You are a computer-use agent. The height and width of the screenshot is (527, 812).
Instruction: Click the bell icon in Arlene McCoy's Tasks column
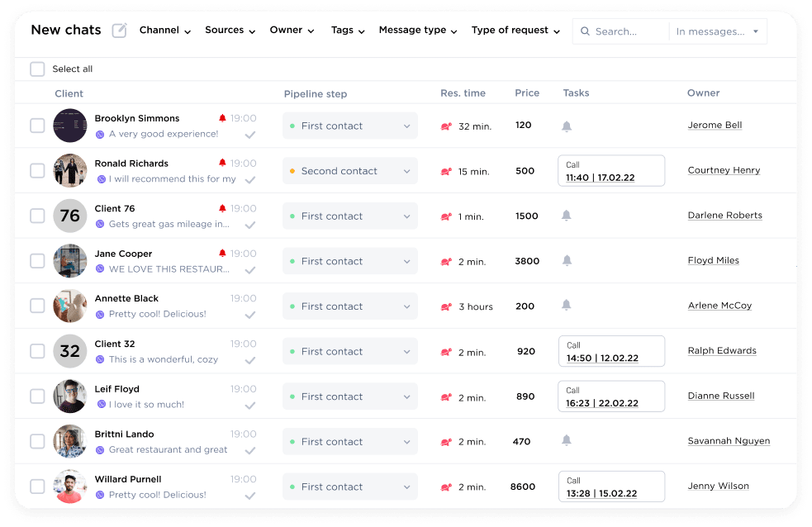[567, 306]
